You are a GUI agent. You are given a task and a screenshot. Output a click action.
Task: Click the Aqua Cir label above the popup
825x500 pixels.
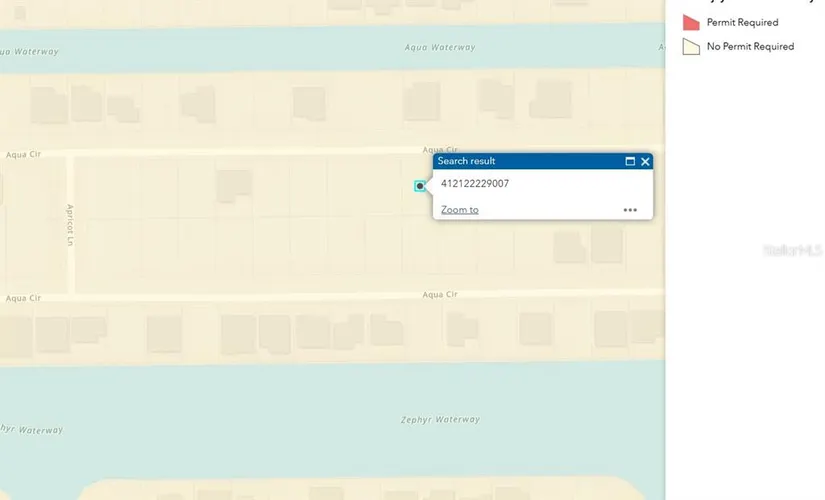(x=439, y=148)
